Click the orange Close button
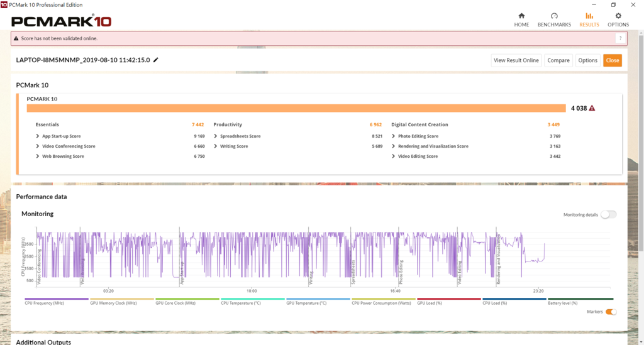644x345 pixels. pos(613,60)
